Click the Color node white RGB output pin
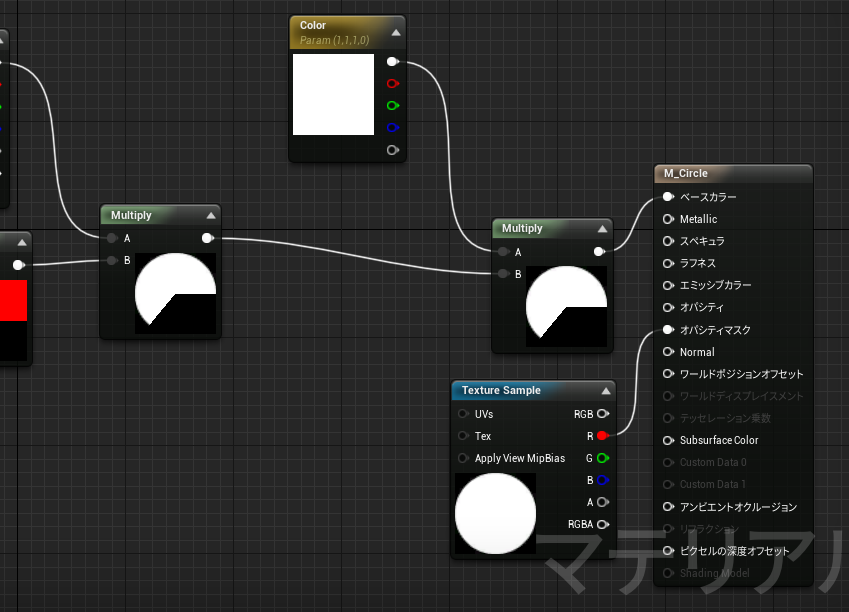Screen dimensions: 849x612 [x=393, y=62]
